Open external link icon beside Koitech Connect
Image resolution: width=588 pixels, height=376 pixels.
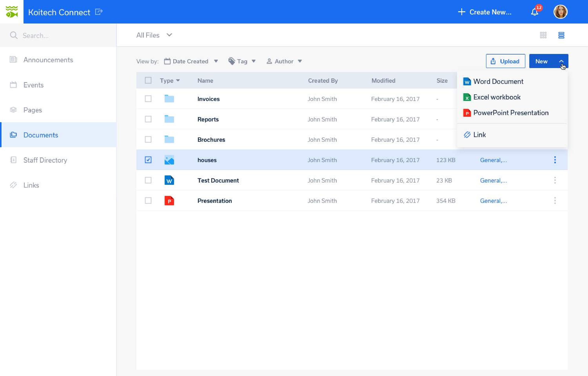(x=99, y=12)
